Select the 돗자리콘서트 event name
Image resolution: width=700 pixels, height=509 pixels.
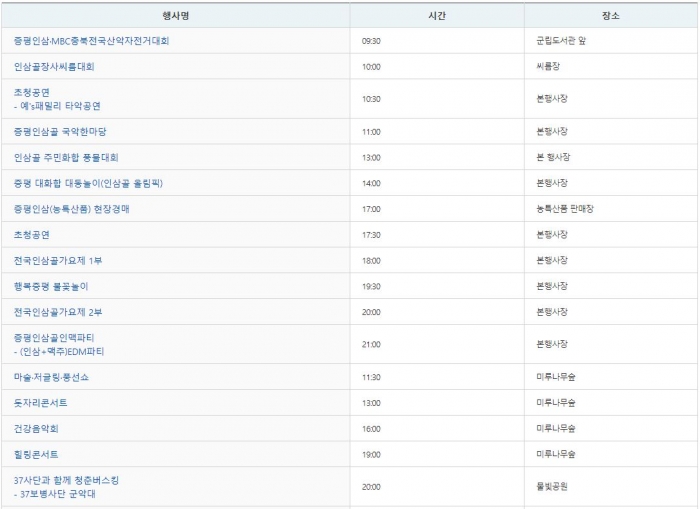point(41,403)
